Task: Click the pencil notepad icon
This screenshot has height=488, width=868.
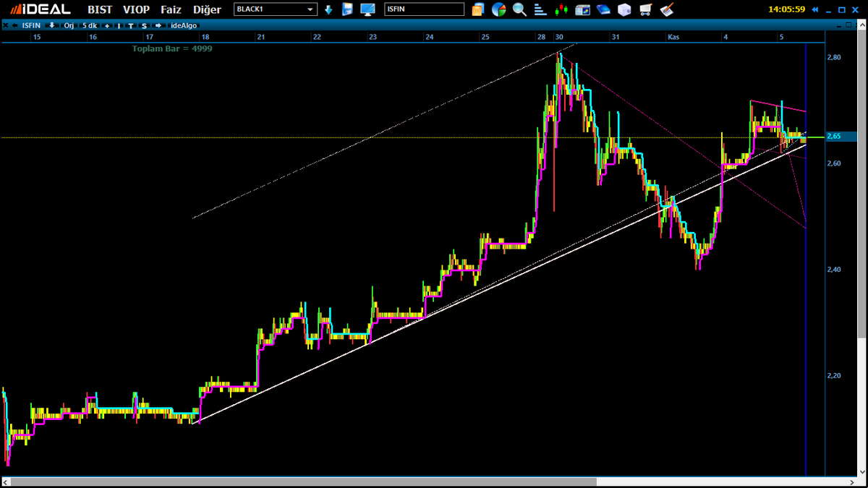Action: point(667,9)
